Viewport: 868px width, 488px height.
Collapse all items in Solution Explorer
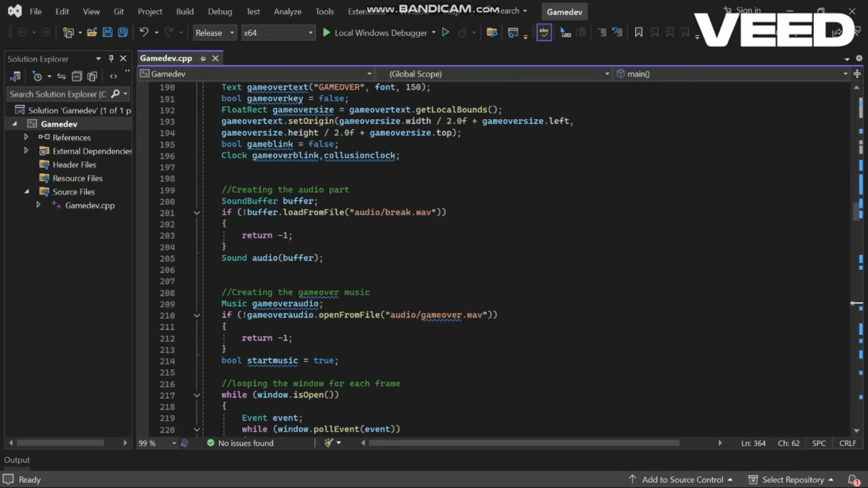tap(76, 76)
